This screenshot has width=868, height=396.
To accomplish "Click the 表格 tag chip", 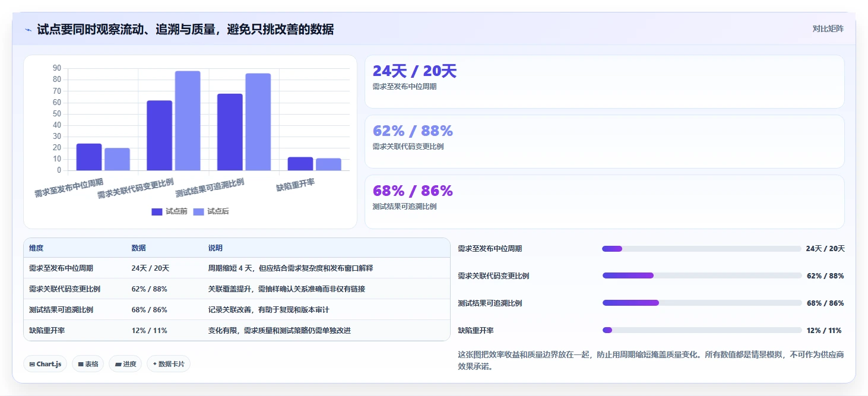I will pos(88,364).
